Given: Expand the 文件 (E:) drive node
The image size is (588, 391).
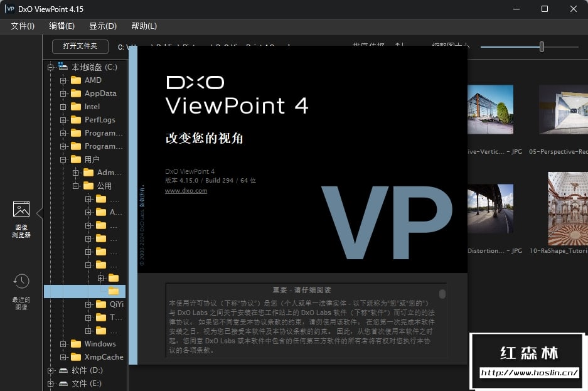Looking at the screenshot, I should pyautogui.click(x=51, y=383).
